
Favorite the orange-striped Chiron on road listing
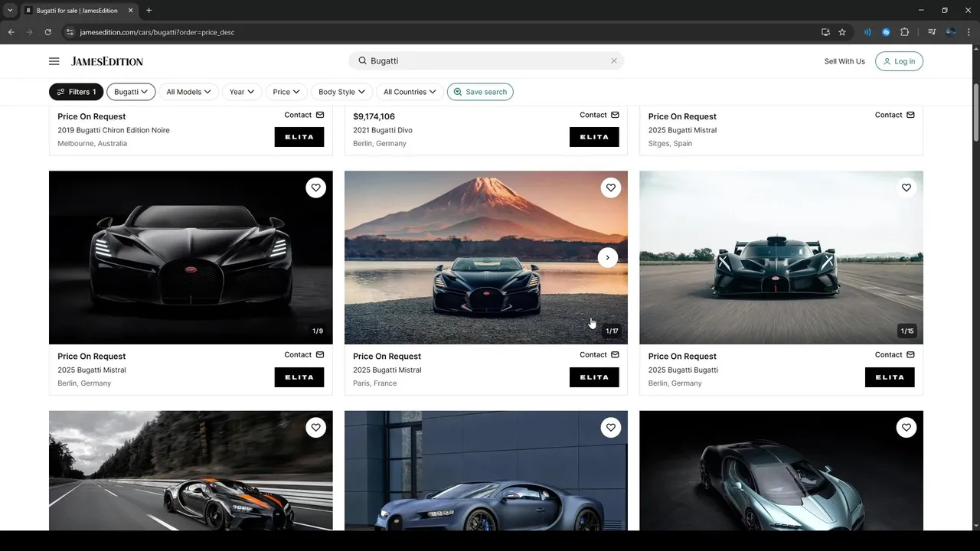click(x=315, y=427)
